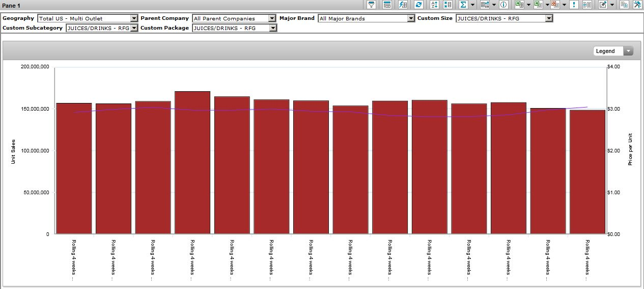Expand the Major Brand dropdown
The height and width of the screenshot is (289, 644).
point(411,18)
